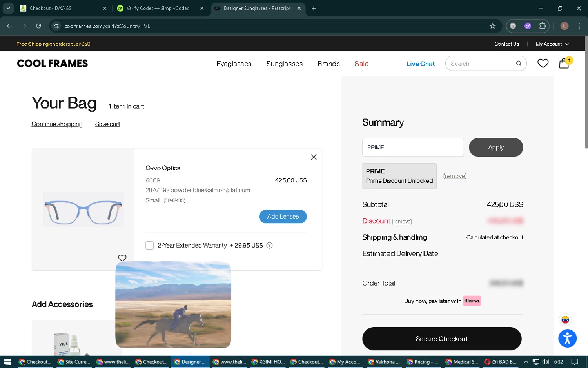This screenshot has height=368, width=588.
Task: Open the XGIMI HO... taskbar window
Action: [x=268, y=362]
